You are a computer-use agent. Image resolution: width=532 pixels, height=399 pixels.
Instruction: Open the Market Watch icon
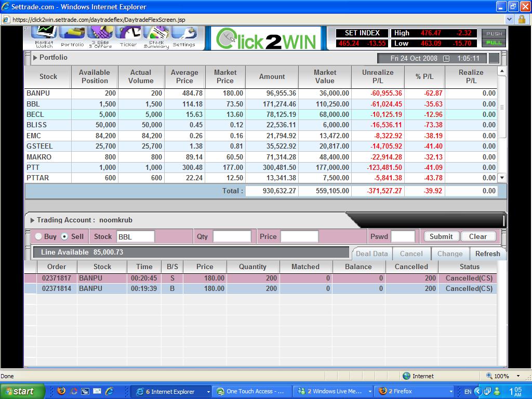pyautogui.click(x=44, y=37)
